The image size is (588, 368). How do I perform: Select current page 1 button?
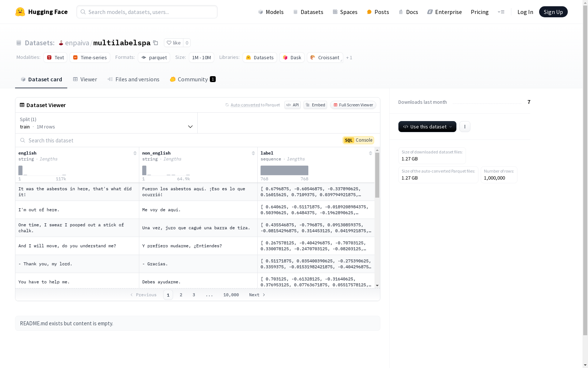coord(168,295)
